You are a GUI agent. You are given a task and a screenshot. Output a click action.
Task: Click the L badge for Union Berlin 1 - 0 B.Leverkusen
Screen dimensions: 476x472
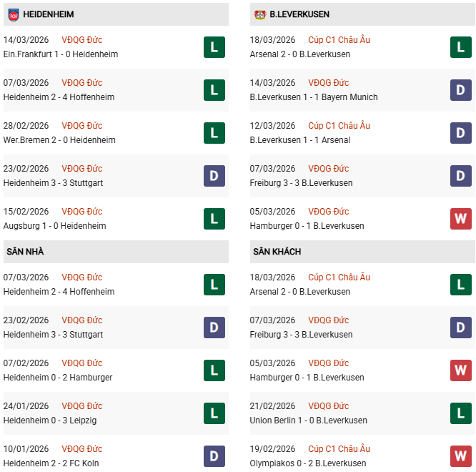pos(461,413)
